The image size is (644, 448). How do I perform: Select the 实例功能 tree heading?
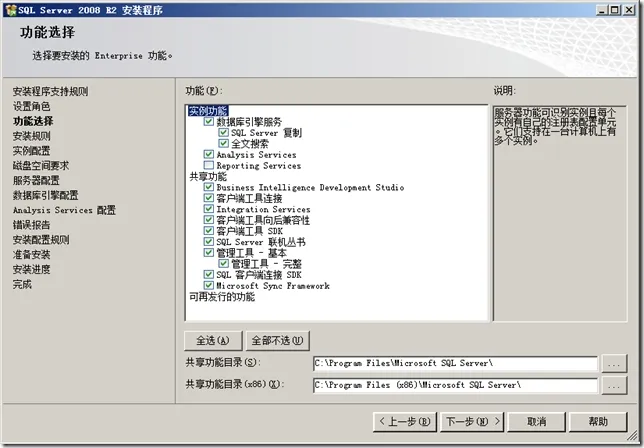pyautogui.click(x=208, y=110)
